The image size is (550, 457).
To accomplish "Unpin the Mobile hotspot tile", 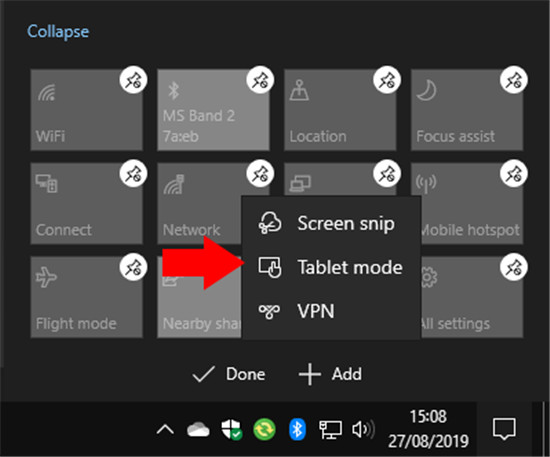I will 514,174.
